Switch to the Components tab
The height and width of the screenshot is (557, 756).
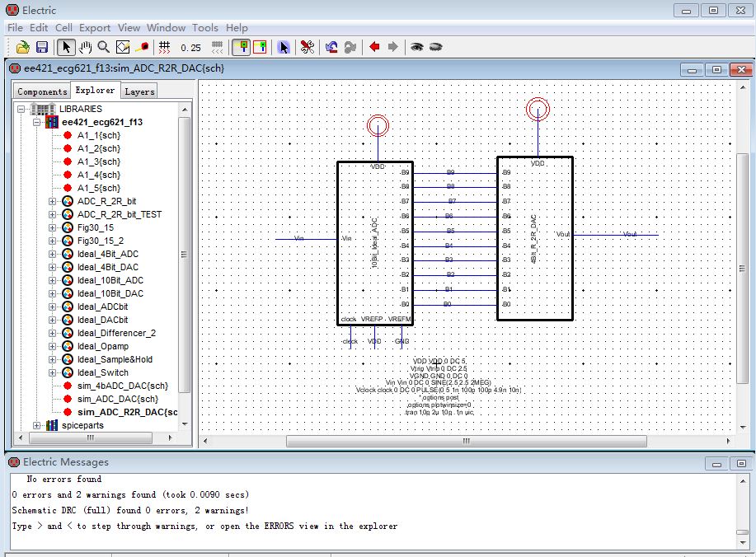click(x=42, y=91)
